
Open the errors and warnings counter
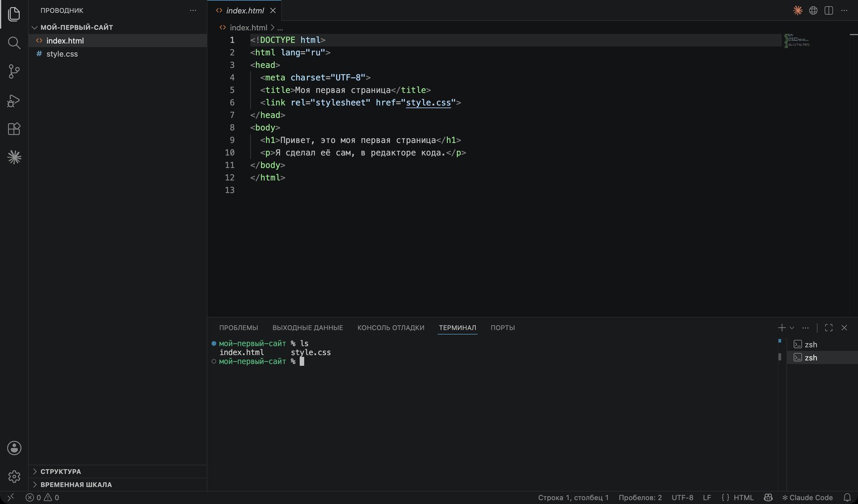point(42,498)
